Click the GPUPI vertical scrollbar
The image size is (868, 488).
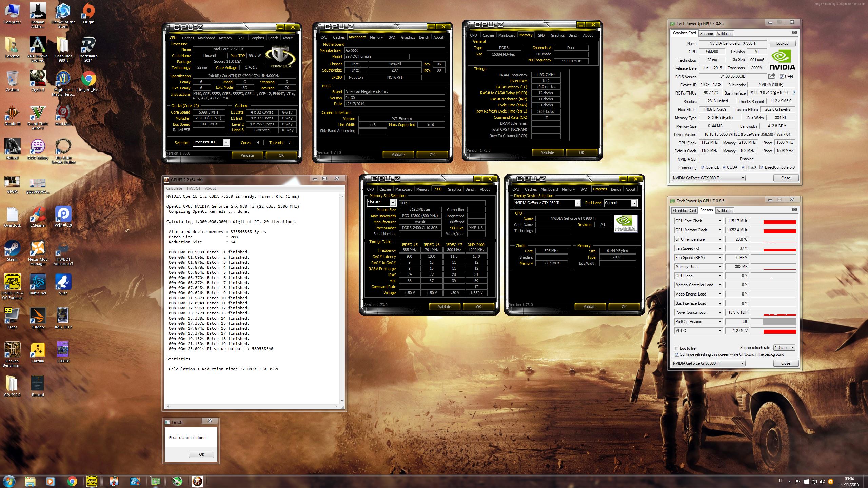click(342, 298)
